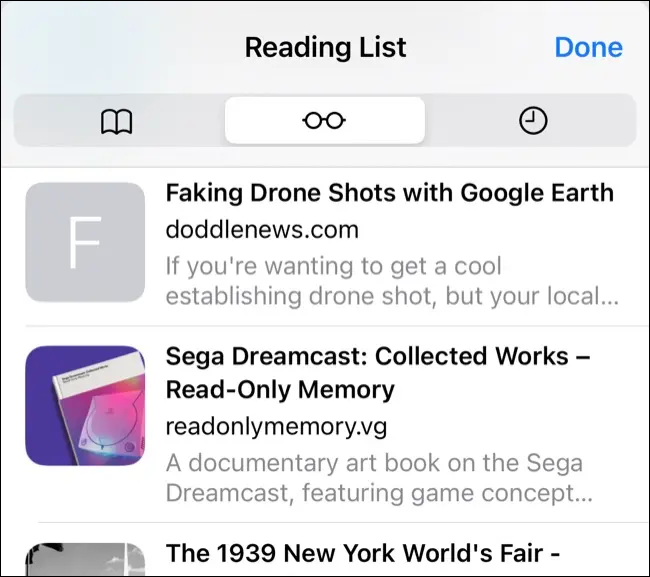This screenshot has height=577, width=650.
Task: Tap the 'establishing drone shot' preview line
Action: coord(392,296)
